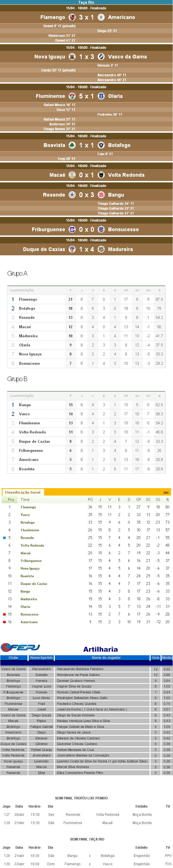173x868 pixels.
Task: Click the Vasco da Gama crest
Action: point(101,57)
